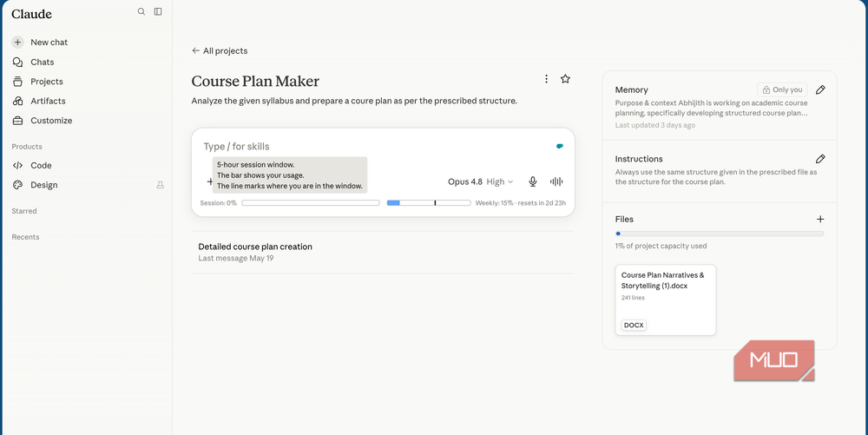
Task: Add a file with the Files plus icon
Action: point(820,219)
